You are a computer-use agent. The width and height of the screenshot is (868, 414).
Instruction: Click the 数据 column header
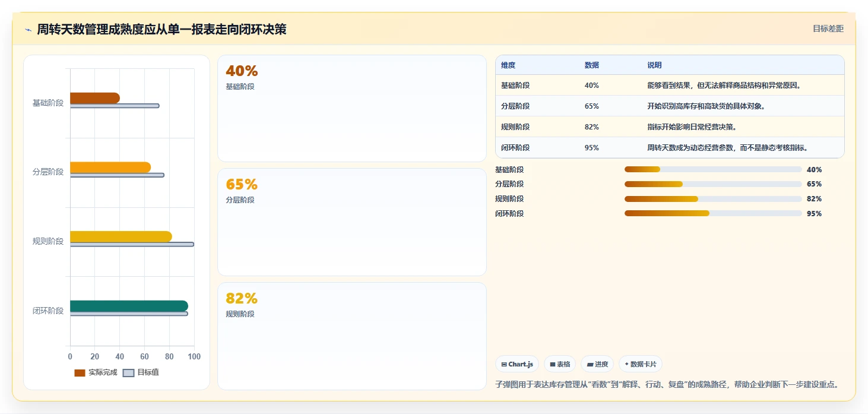click(x=591, y=65)
